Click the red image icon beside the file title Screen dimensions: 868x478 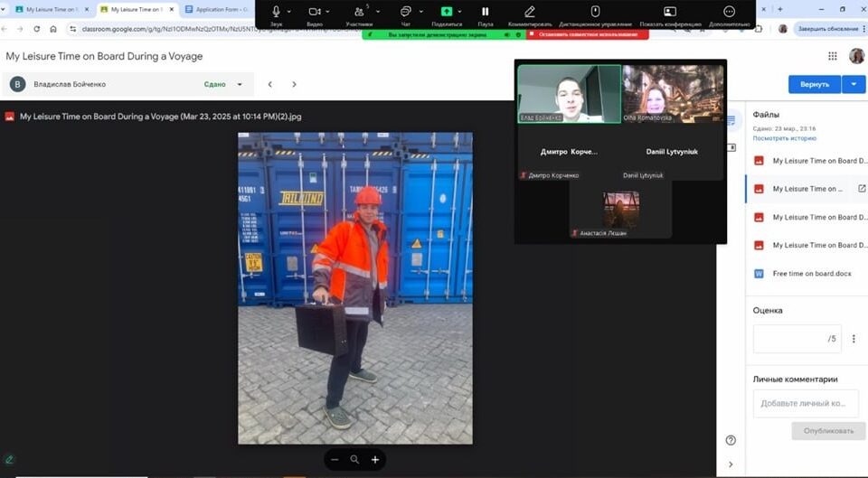(9, 117)
